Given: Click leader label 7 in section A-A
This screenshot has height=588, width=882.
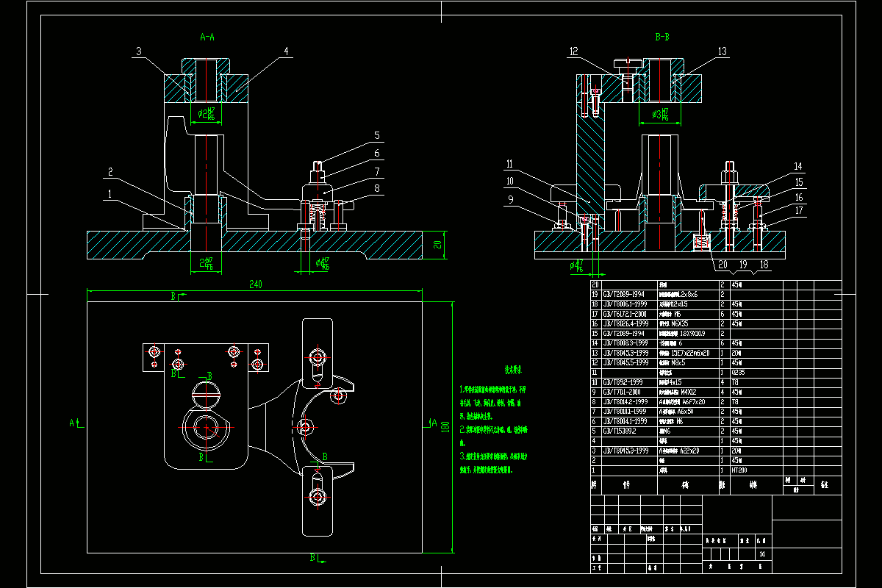Looking at the screenshot, I should point(376,171).
